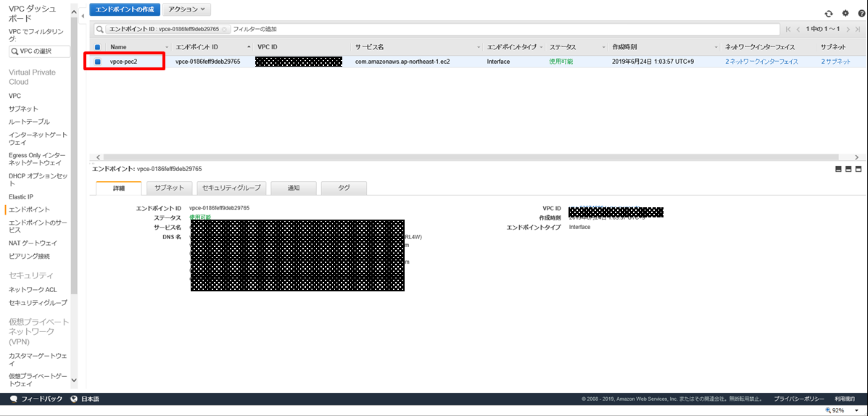Uncheck the vpce-pec2 row checkbox
The height and width of the screenshot is (416, 868).
(x=98, y=62)
